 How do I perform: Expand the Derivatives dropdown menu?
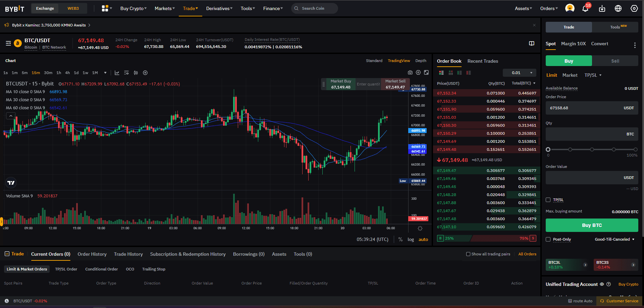point(219,8)
